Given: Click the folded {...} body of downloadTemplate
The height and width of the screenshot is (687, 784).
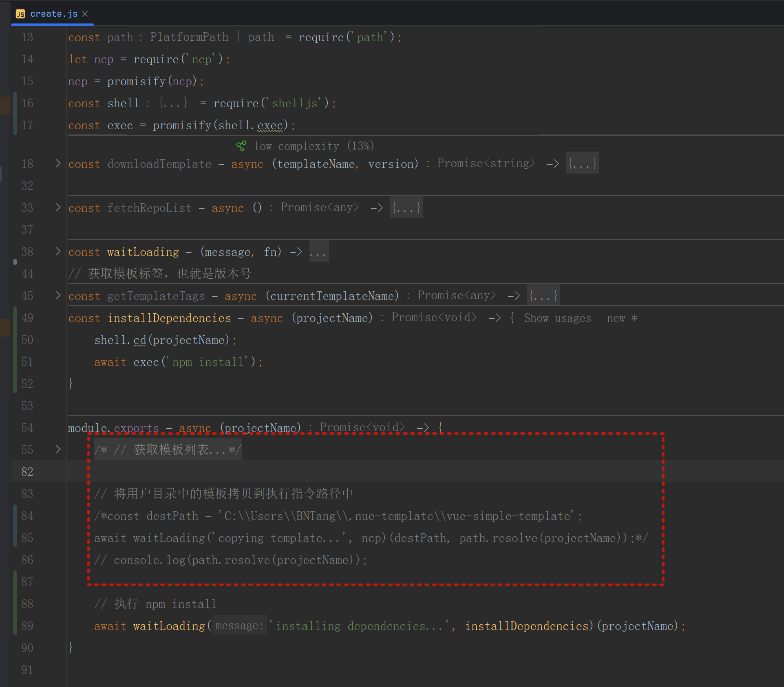Looking at the screenshot, I should pos(582,163).
